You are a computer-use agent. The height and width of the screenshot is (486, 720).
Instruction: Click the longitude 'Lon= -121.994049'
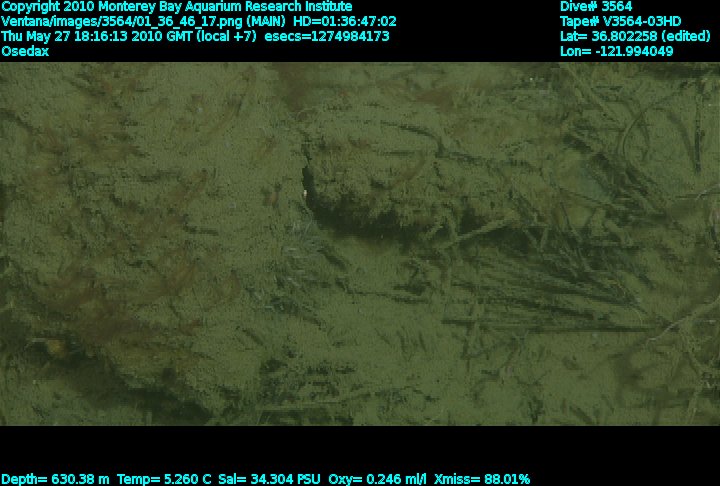pyautogui.click(x=617, y=51)
